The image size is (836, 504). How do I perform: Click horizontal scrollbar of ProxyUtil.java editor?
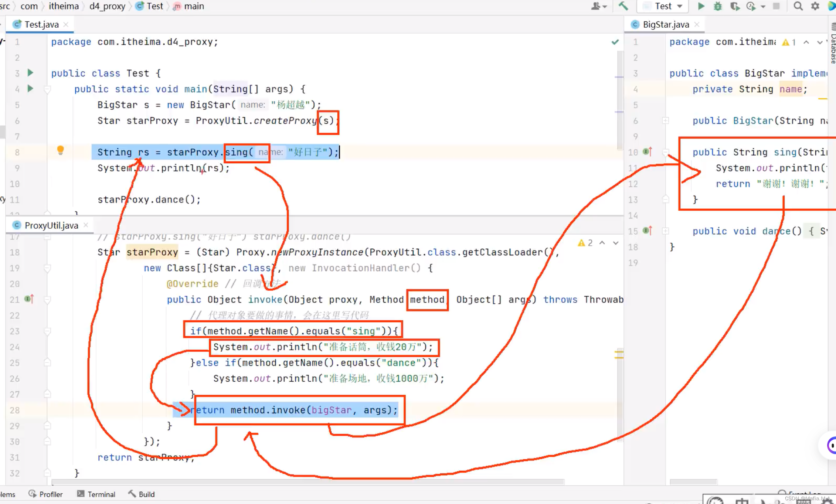(307, 482)
